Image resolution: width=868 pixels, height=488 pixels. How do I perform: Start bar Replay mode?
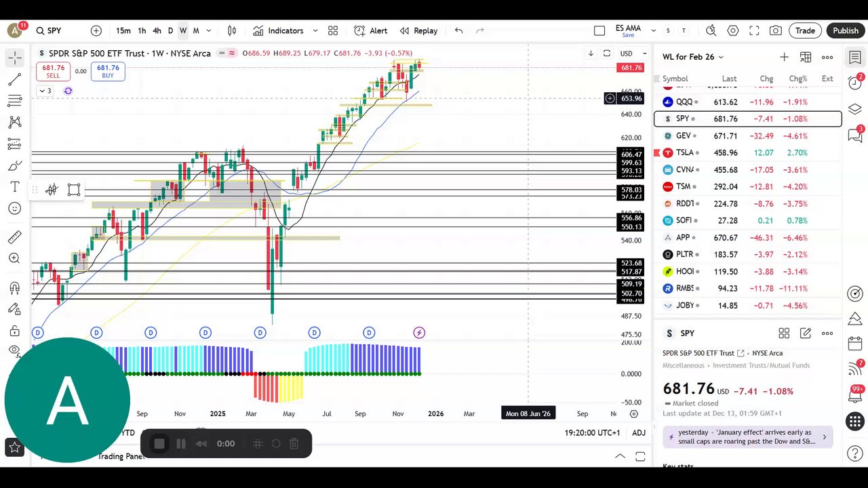(x=418, y=30)
